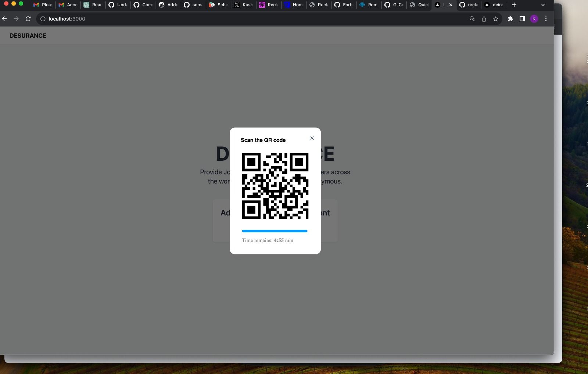Switch to the 'Quic' tab
Image resolution: width=588 pixels, height=374 pixels.
(x=419, y=5)
